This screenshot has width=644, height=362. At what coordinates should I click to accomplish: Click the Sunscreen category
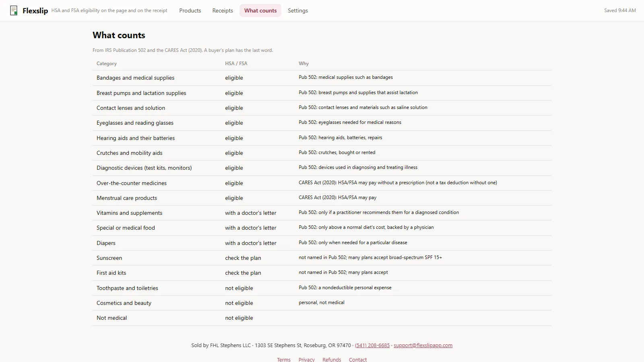coord(109,258)
